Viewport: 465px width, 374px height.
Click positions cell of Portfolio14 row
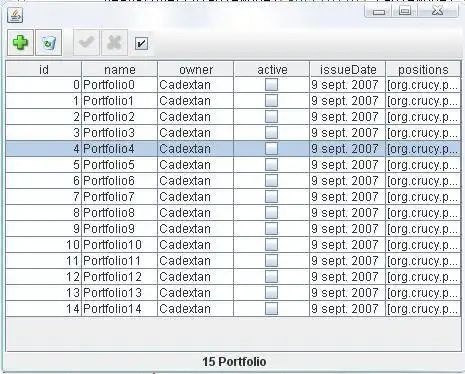tap(423, 309)
